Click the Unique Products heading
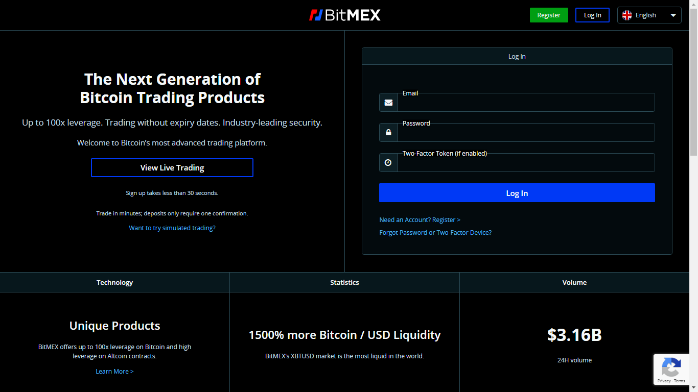 coord(114,326)
